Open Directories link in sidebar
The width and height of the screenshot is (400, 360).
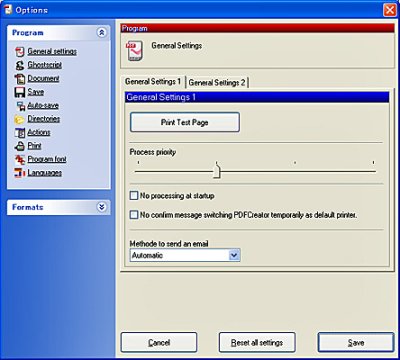coord(44,119)
